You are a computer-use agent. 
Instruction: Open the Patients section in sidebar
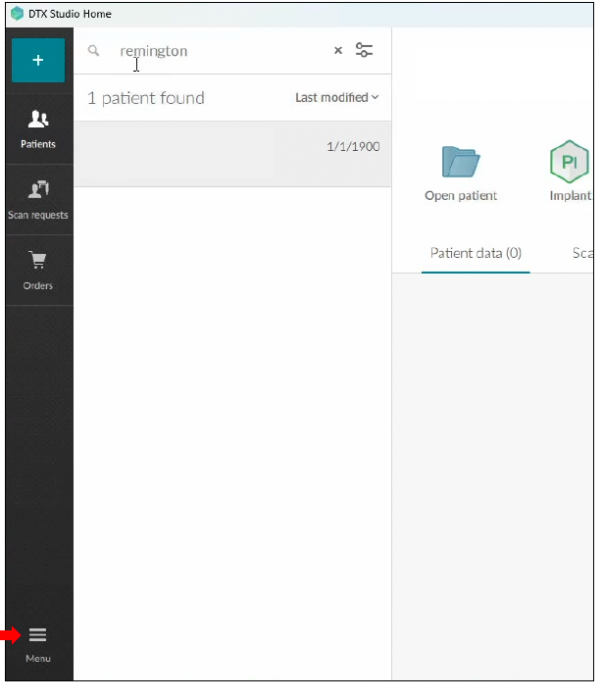click(38, 129)
